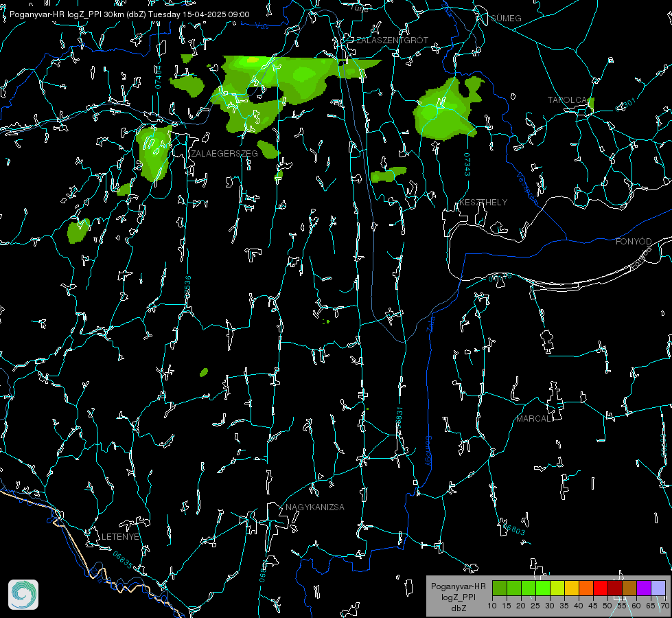Select the purple 60–65 dBZ swatch
Image resolution: width=672 pixels, height=618 pixels.
click(644, 588)
